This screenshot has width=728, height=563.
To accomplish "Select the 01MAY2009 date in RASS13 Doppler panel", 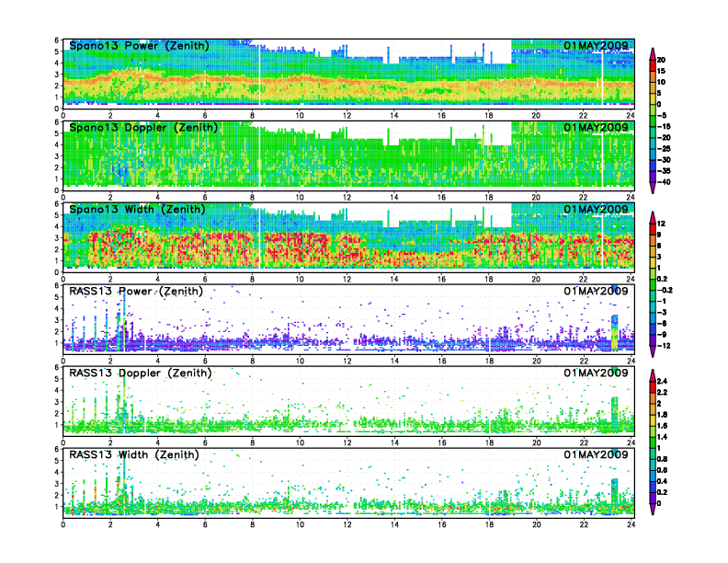I will point(596,373).
